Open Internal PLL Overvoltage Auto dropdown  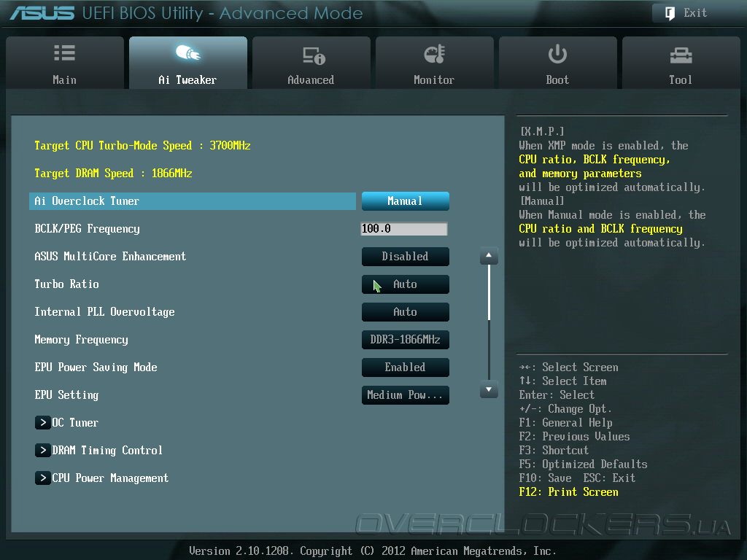point(406,312)
